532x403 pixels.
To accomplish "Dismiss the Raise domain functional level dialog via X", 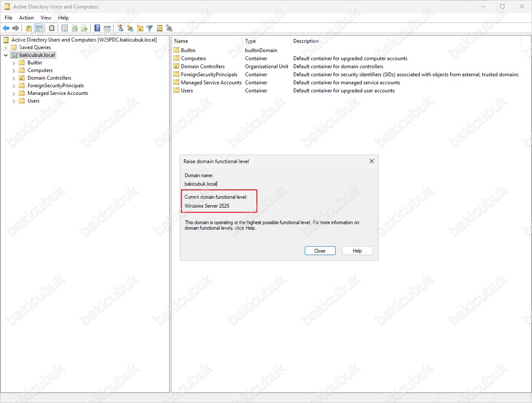I will coord(372,161).
